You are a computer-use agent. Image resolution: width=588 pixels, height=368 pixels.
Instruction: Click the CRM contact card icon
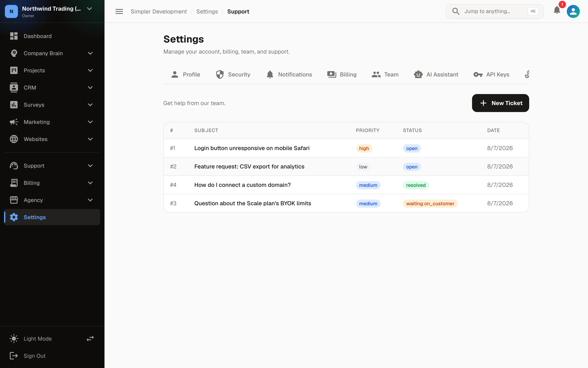point(14,87)
